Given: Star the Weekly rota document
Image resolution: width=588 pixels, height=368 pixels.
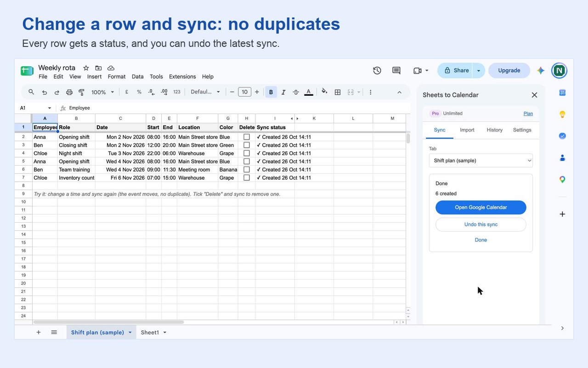Looking at the screenshot, I should [x=86, y=68].
